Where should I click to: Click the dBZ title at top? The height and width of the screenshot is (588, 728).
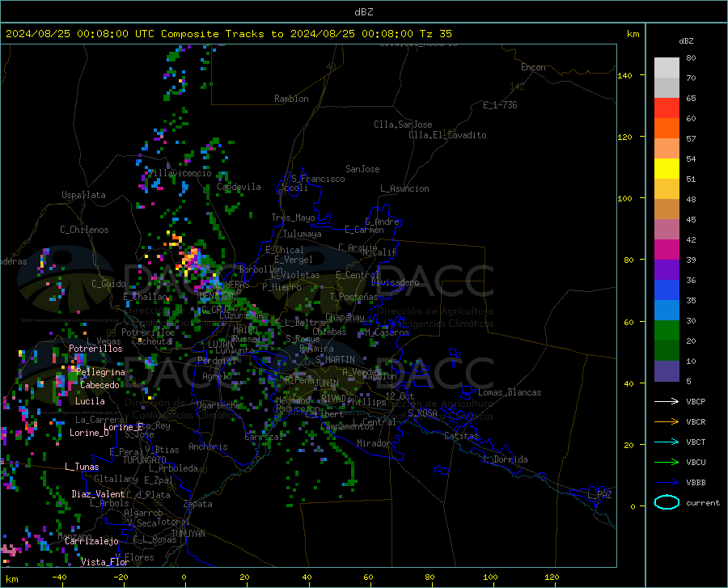point(363,12)
